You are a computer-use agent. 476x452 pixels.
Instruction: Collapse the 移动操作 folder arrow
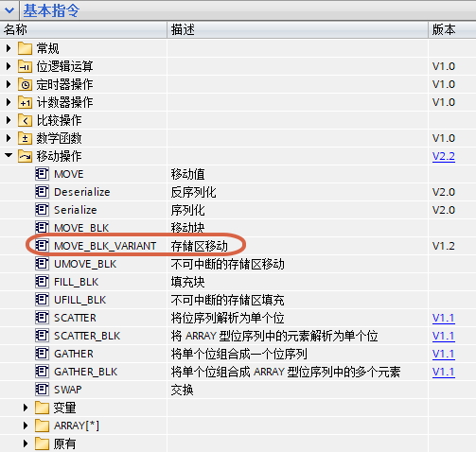tap(9, 155)
